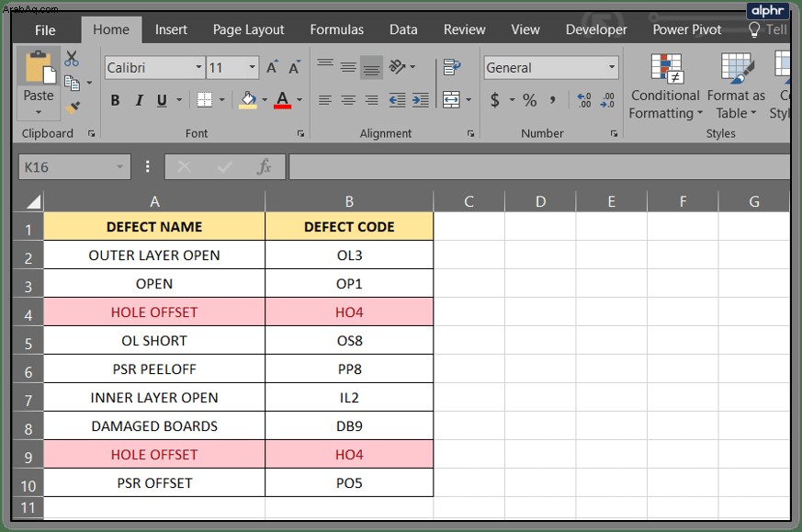
Task: Click the Insert Function fx button
Action: click(264, 166)
